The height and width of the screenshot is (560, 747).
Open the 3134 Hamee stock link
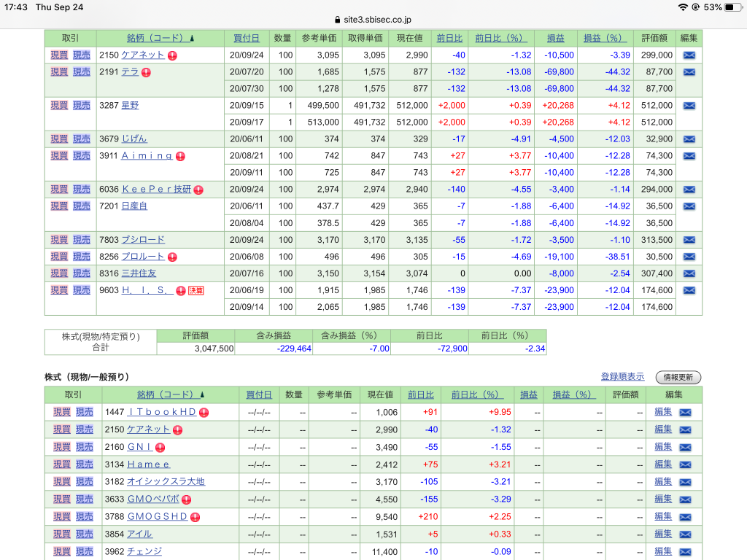click(148, 464)
